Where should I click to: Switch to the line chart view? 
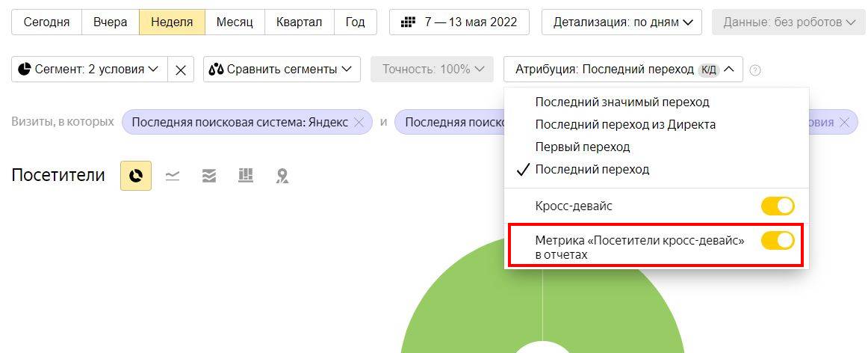[173, 176]
